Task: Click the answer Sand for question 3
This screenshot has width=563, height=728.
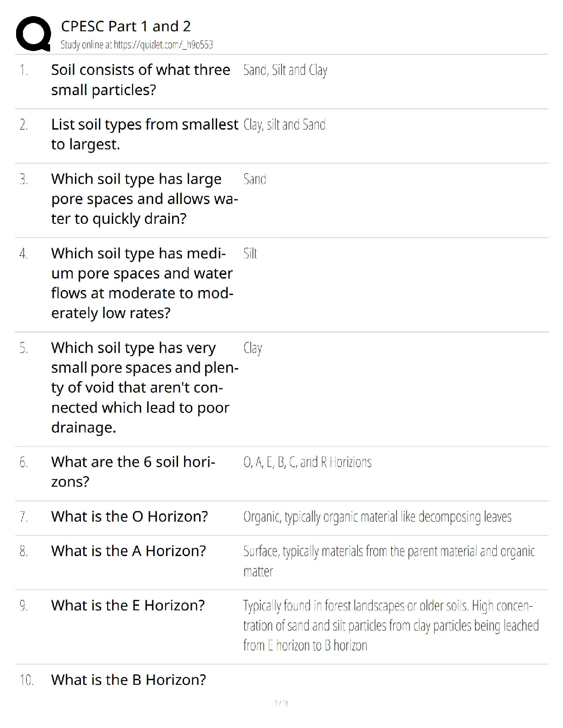Action: [255, 179]
